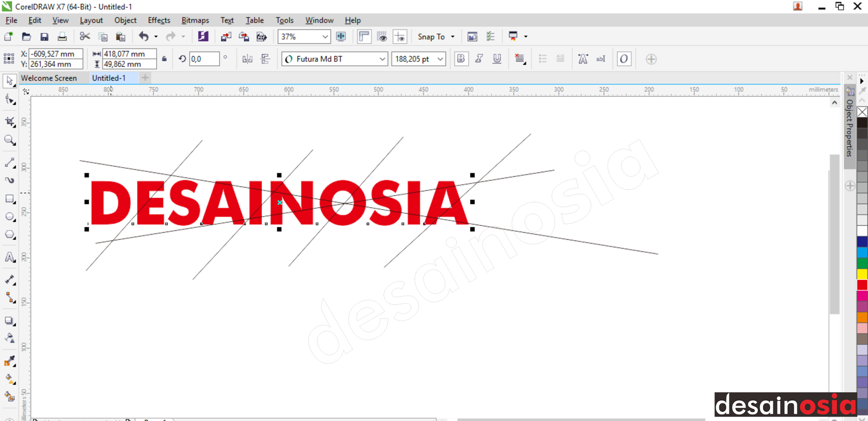Open the Bitmaps menu
The image size is (868, 421).
[x=195, y=20]
